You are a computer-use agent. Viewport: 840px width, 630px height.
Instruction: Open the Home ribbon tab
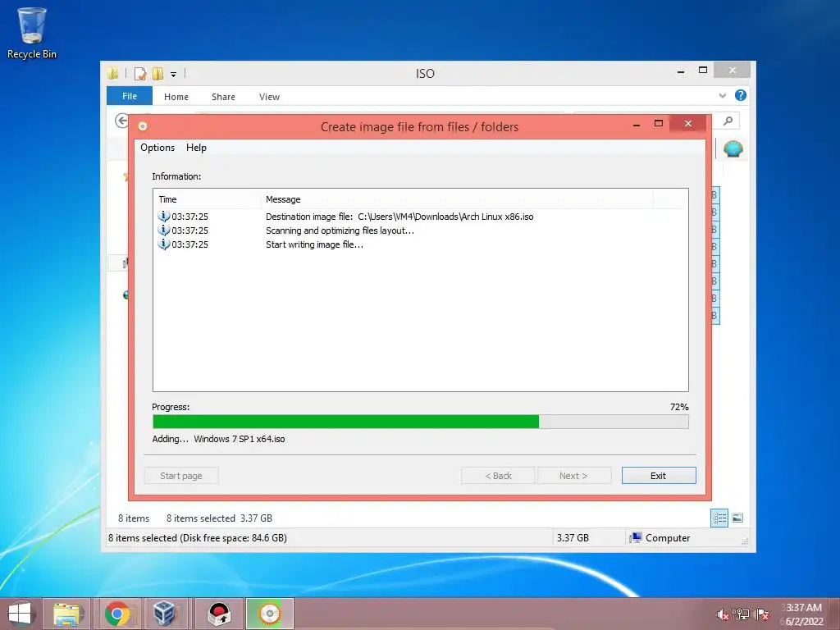point(176,97)
